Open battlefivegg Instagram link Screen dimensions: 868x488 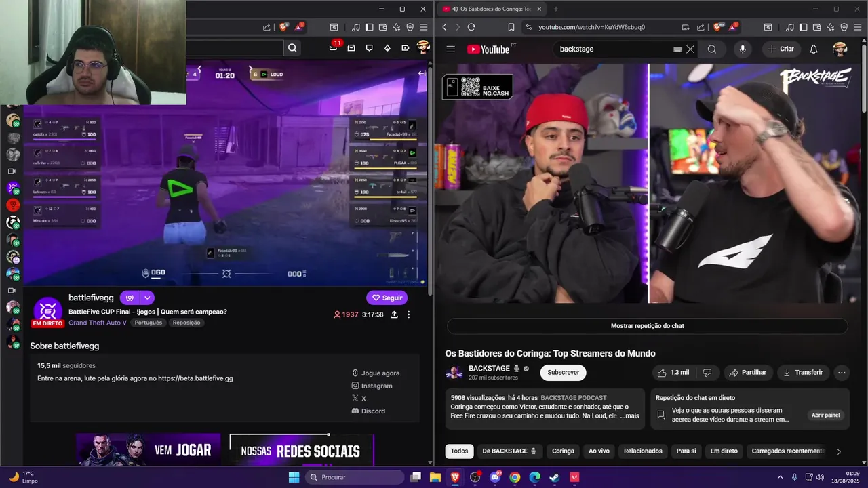(372, 386)
